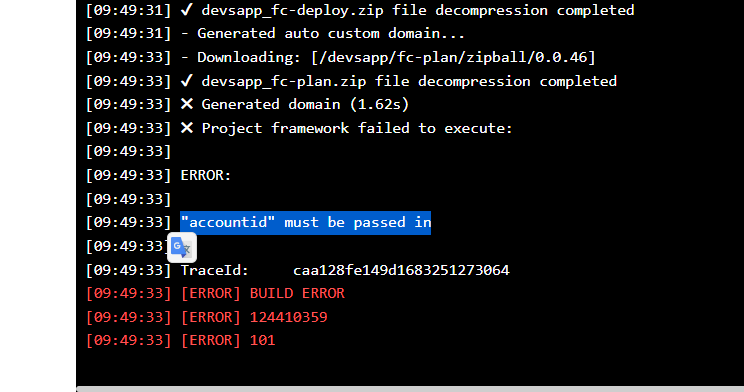Click the first [09:49:31] timestamp
Image resolution: width=744 pixels, height=392 pixels.
128,10
